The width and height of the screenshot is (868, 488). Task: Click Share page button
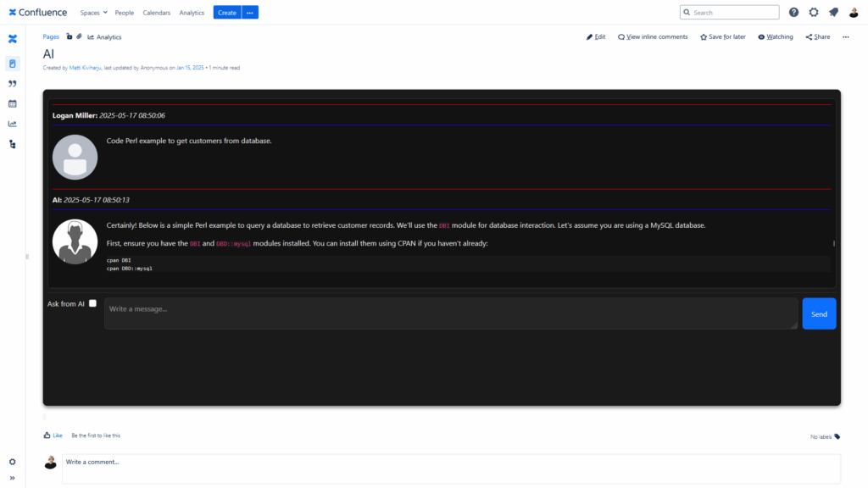818,36
